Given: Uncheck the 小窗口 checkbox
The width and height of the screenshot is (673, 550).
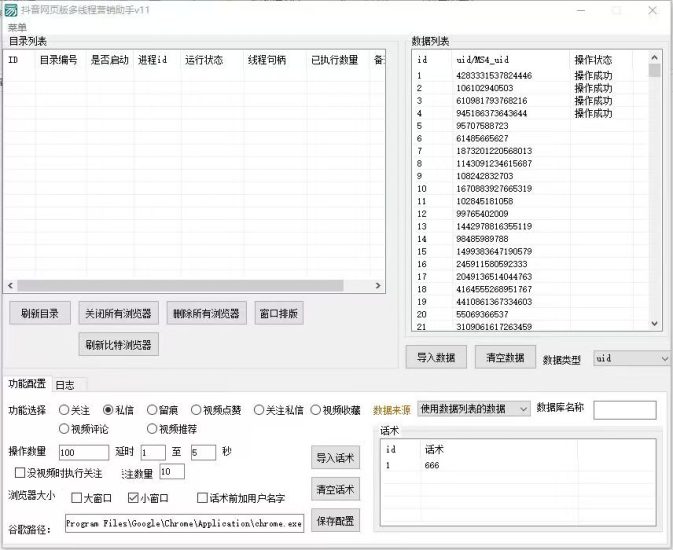Looking at the screenshot, I should coord(133,497).
